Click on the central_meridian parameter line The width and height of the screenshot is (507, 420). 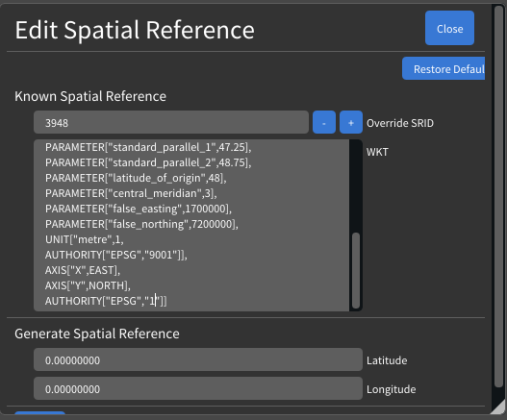(x=131, y=193)
